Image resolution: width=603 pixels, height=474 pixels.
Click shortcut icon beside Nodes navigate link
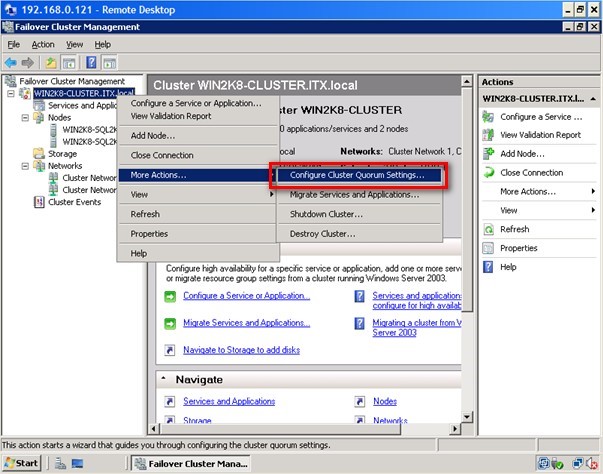point(359,401)
